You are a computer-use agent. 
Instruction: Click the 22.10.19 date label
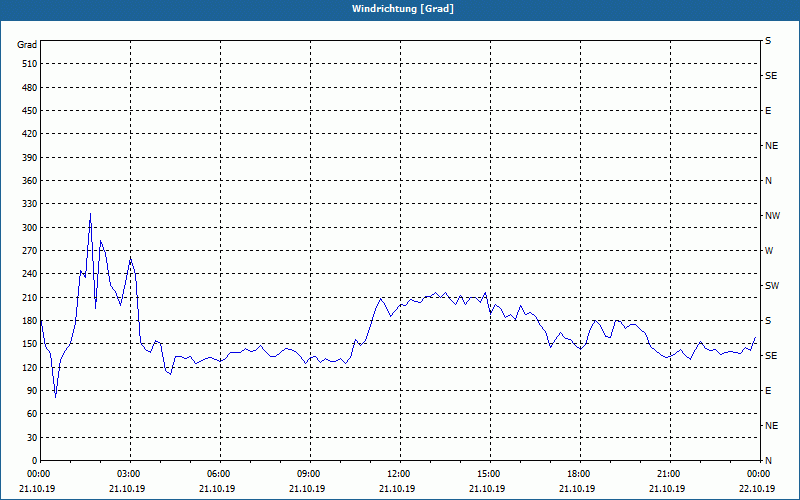(757, 488)
